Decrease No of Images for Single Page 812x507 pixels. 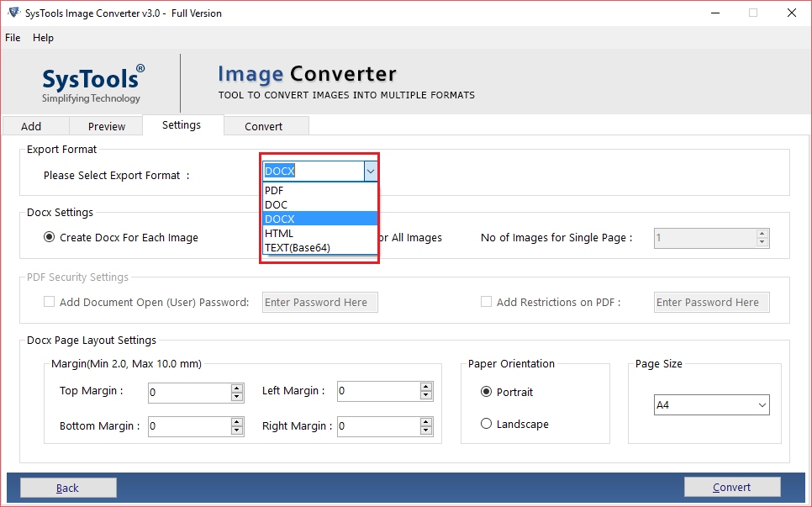762,242
